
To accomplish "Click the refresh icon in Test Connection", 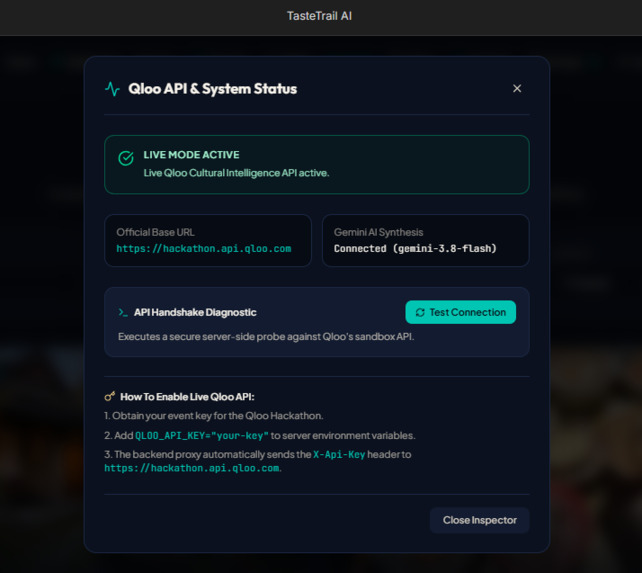I will pos(420,313).
